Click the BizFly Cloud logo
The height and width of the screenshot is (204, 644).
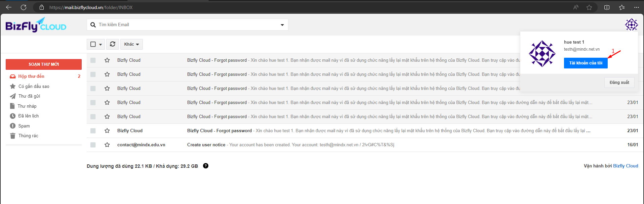click(36, 25)
